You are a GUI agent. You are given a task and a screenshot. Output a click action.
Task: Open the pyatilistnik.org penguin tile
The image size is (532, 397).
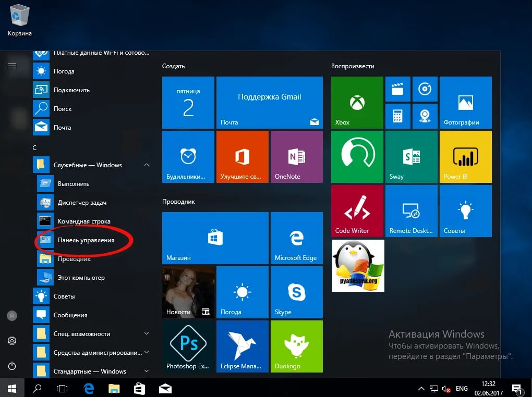(x=358, y=266)
